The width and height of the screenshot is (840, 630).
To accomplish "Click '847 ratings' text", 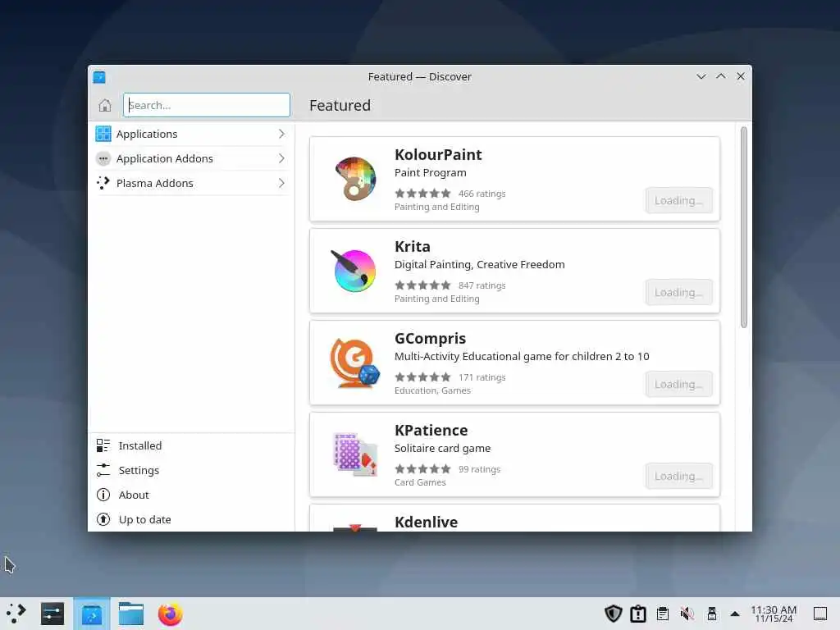I will point(482,285).
